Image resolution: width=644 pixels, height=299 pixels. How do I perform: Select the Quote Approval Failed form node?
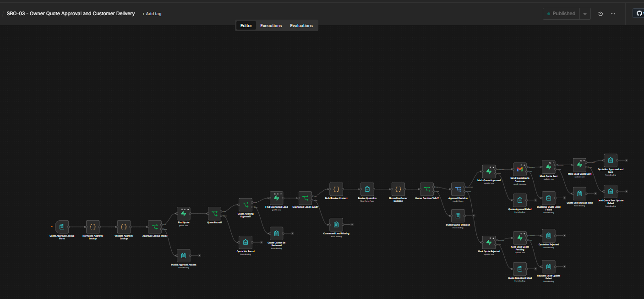click(x=520, y=200)
